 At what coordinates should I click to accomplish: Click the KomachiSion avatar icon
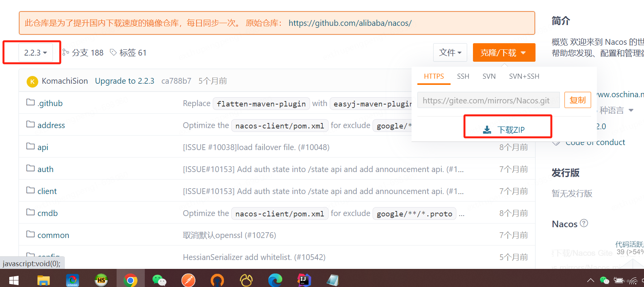click(x=32, y=81)
